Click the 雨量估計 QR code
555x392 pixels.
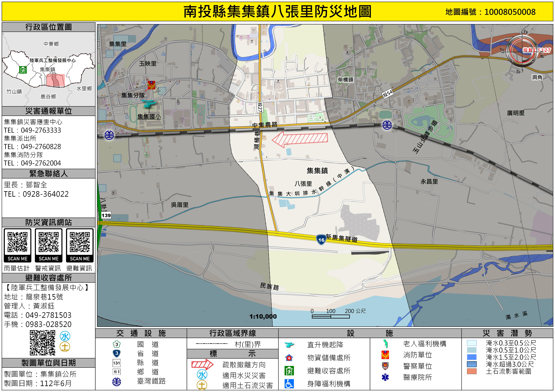point(17,242)
